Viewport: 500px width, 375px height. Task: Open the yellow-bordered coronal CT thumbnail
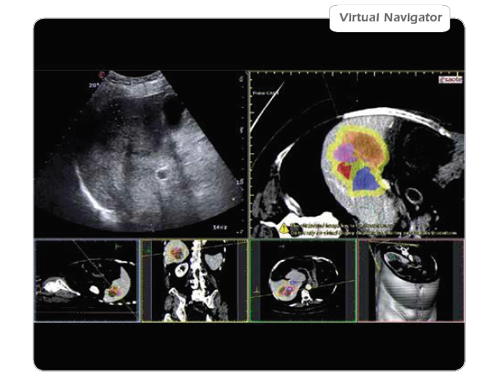click(195, 281)
